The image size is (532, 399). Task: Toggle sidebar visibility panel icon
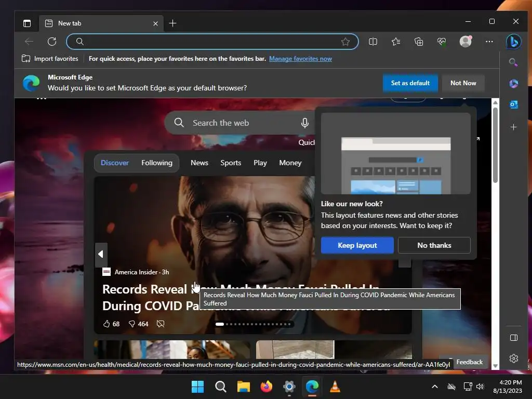click(514, 338)
